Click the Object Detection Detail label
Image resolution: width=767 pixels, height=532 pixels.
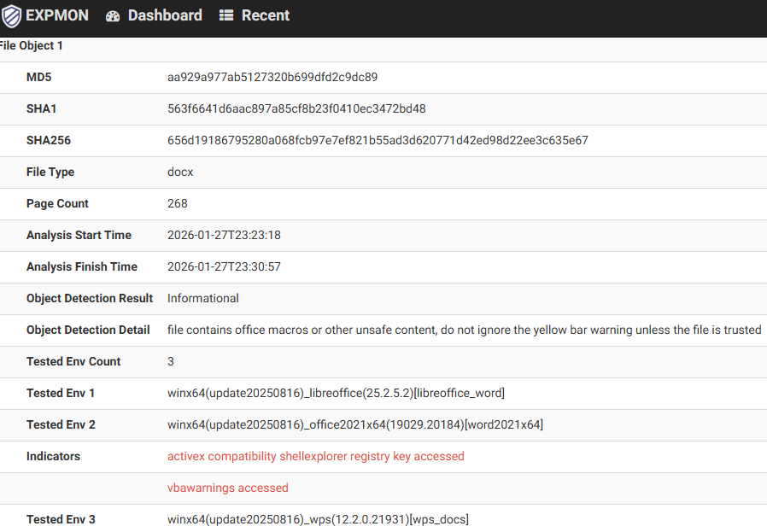pyautogui.click(x=88, y=330)
